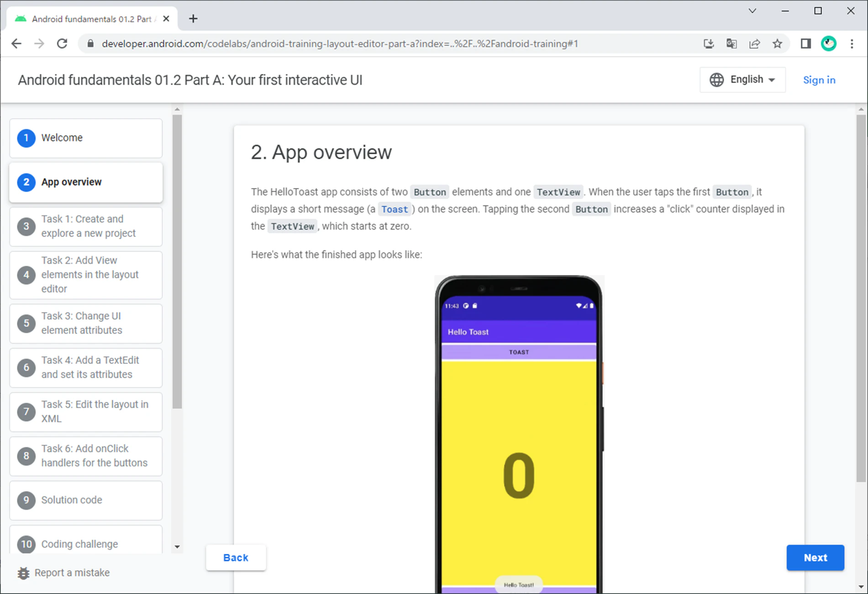Viewport: 868px width, 594px height.
Task: Open the Chrome profile avatar
Action: click(x=829, y=44)
